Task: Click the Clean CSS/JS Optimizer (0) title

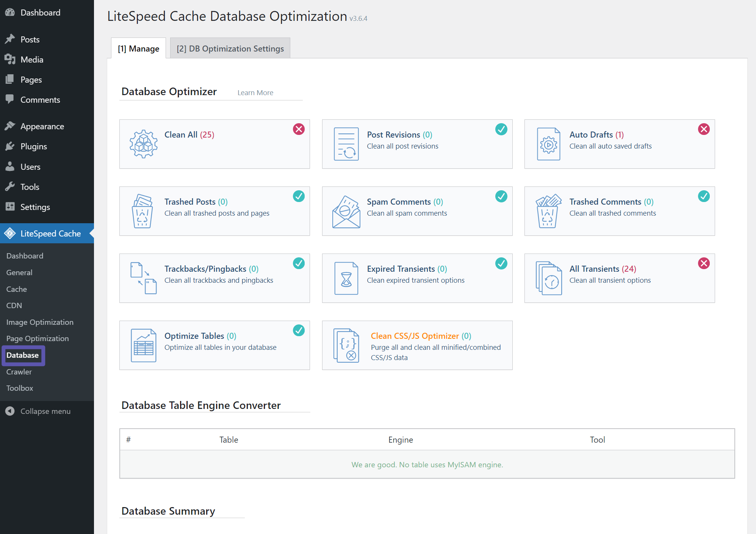Action: [421, 336]
